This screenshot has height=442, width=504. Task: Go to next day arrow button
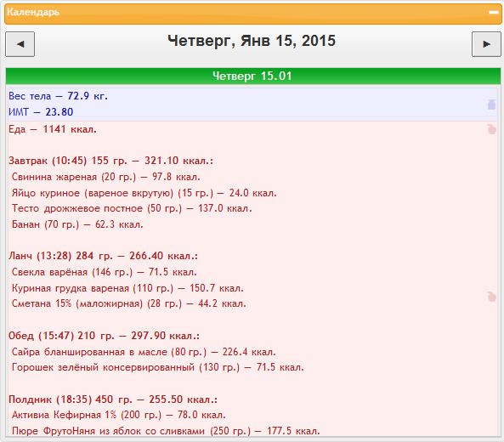click(x=486, y=44)
